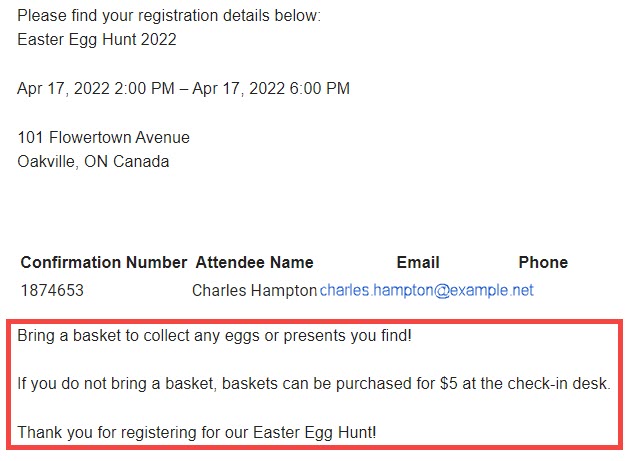This screenshot has height=461, width=634.
Task: Click the 'If you do not bring' sentence start
Action: (80, 385)
